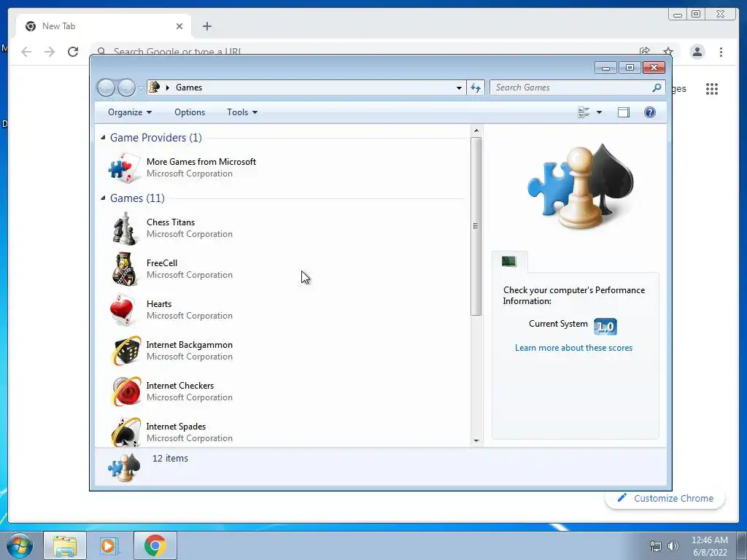Viewport: 747px width, 560px height.
Task: Select the Internet Spades icon
Action: [125, 432]
